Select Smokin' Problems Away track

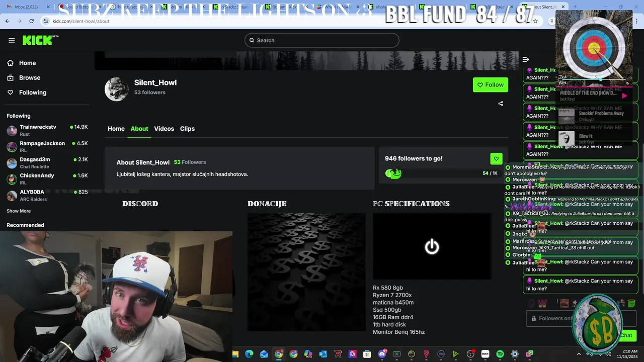coord(594,116)
